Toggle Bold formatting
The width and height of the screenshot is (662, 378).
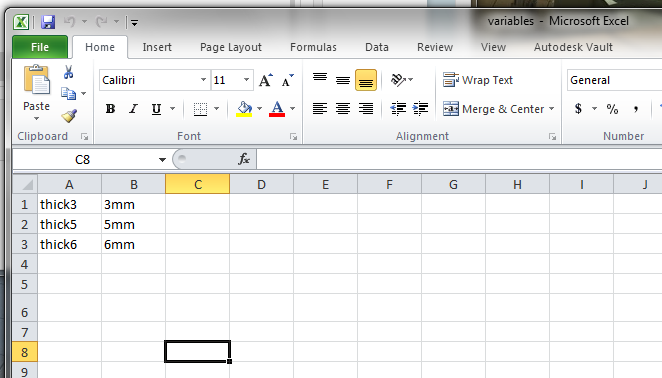coord(110,109)
